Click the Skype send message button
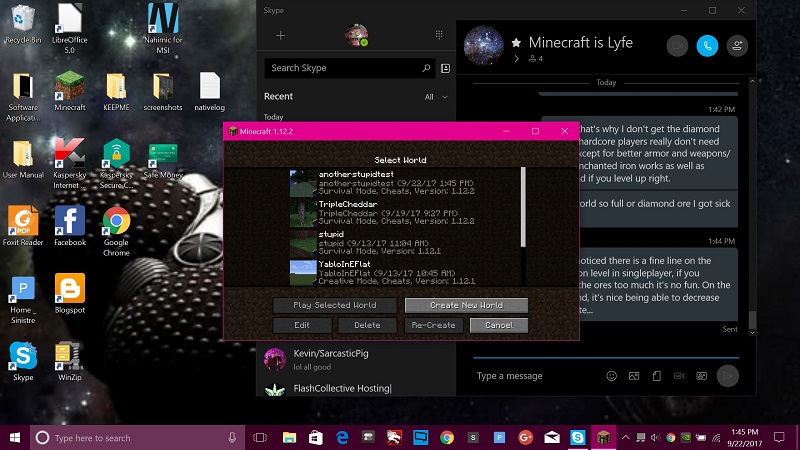 coord(728,376)
